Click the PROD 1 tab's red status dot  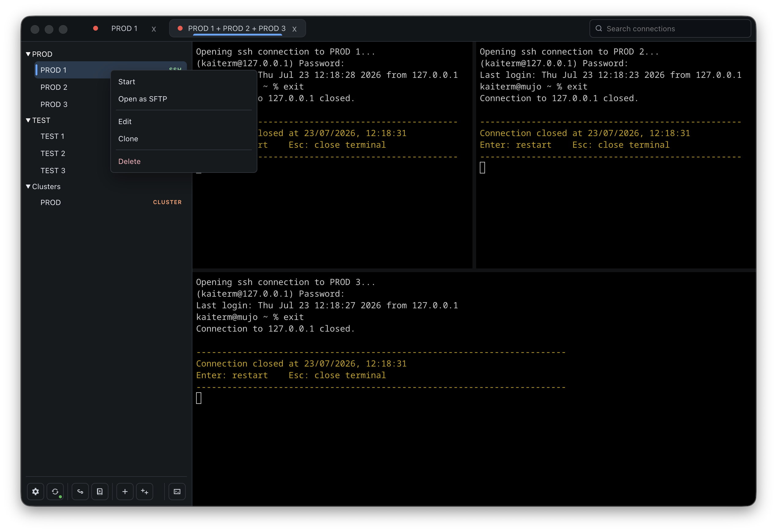[95, 28]
